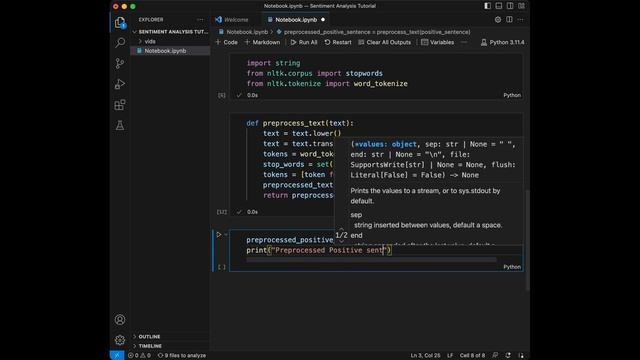Viewport: 640px width, 360px height.
Task: Toggle the bottom panel layout icon
Action: point(499,6)
